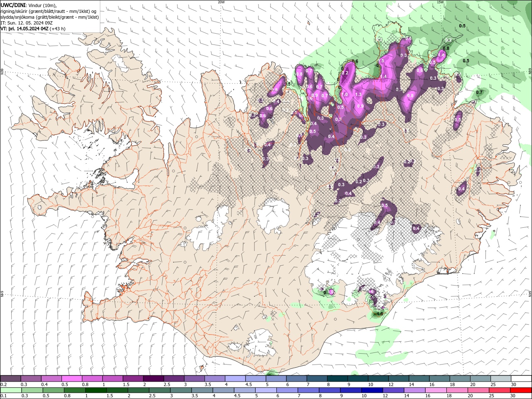Image resolution: width=532 pixels, height=399 pixels.
Task: Pick the pale green 0.1 swatch in lower legend
Action: [x=10, y=390]
